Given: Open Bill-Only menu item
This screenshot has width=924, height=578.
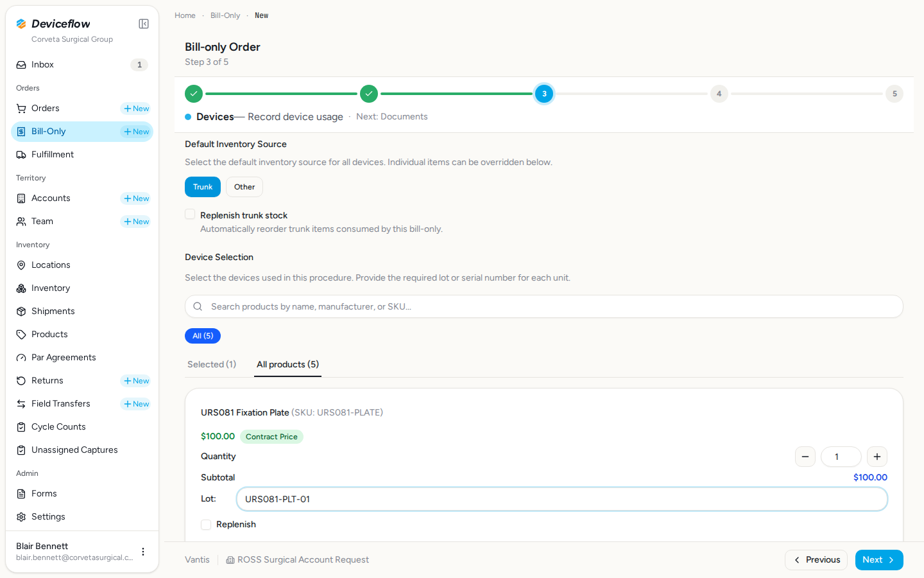Looking at the screenshot, I should 82,132.
